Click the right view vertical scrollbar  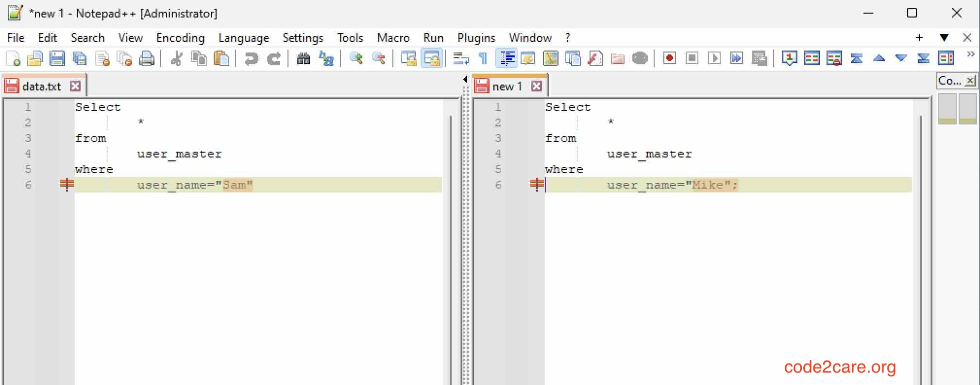pyautogui.click(x=921, y=250)
